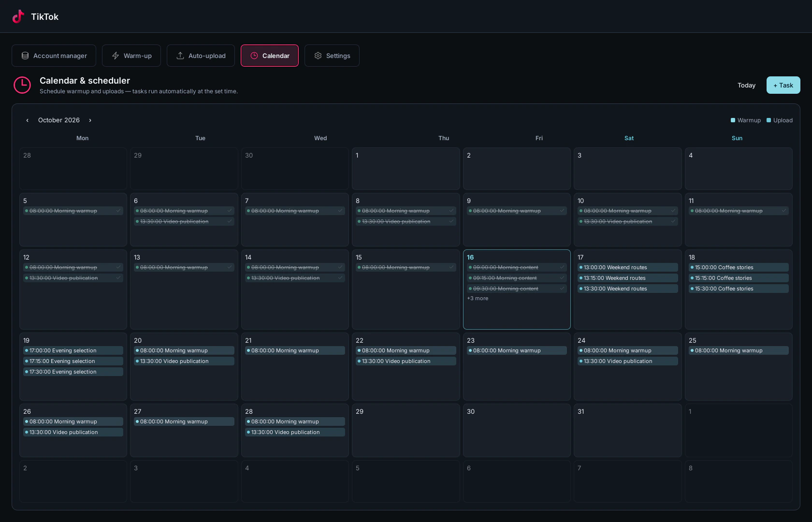This screenshot has height=522, width=812.
Task: Click checkmark on Oct 10 Morning warmup
Action: [673, 211]
